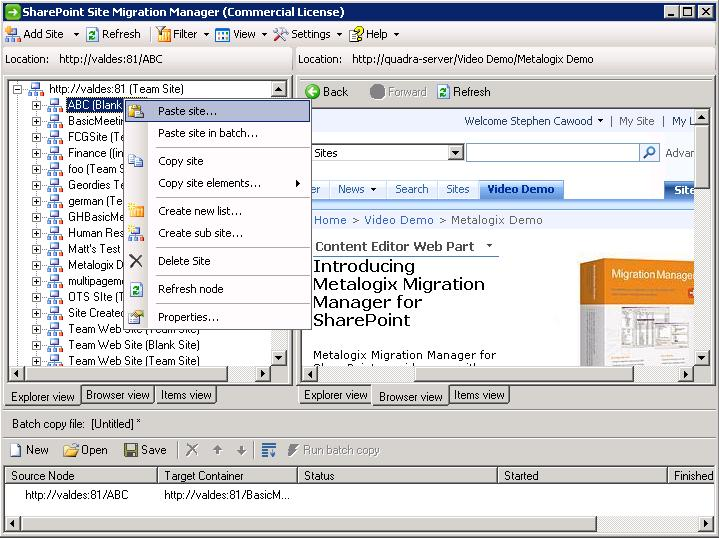Click the move up arrow icon

(218, 450)
